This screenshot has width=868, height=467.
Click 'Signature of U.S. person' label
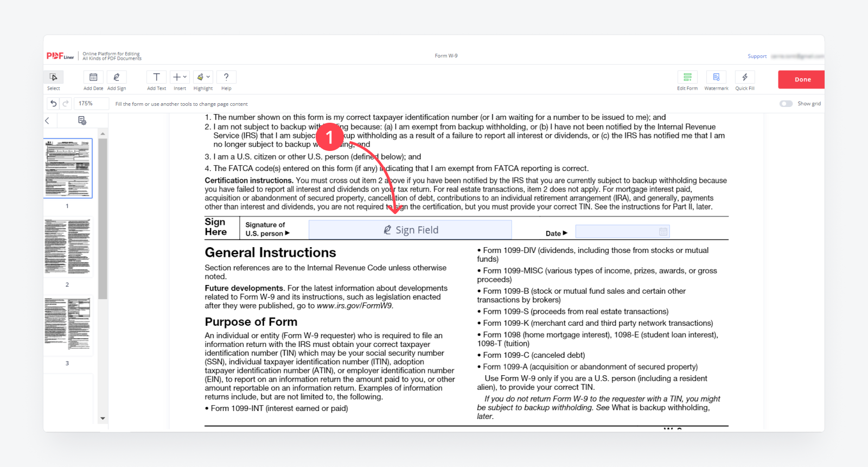click(267, 229)
